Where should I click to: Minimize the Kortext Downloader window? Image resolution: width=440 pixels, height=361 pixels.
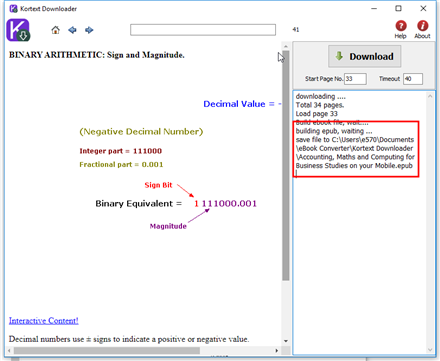[374, 8]
